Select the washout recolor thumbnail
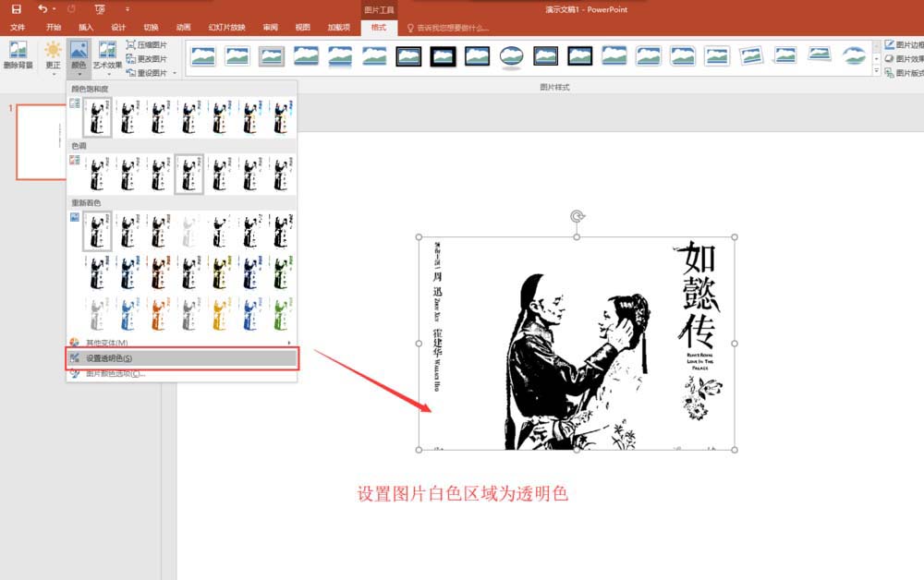 tap(189, 232)
